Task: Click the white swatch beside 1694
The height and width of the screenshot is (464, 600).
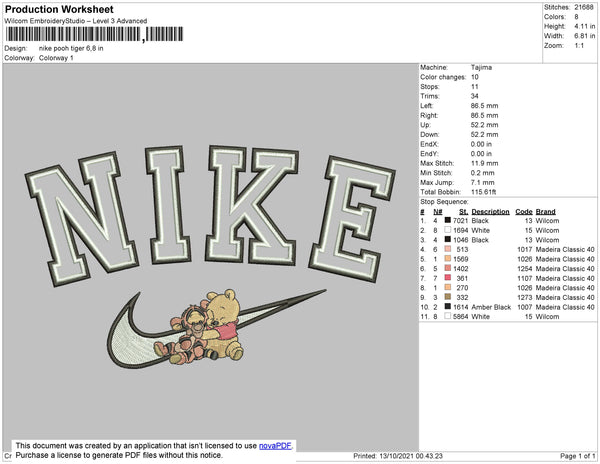Action: pos(447,230)
